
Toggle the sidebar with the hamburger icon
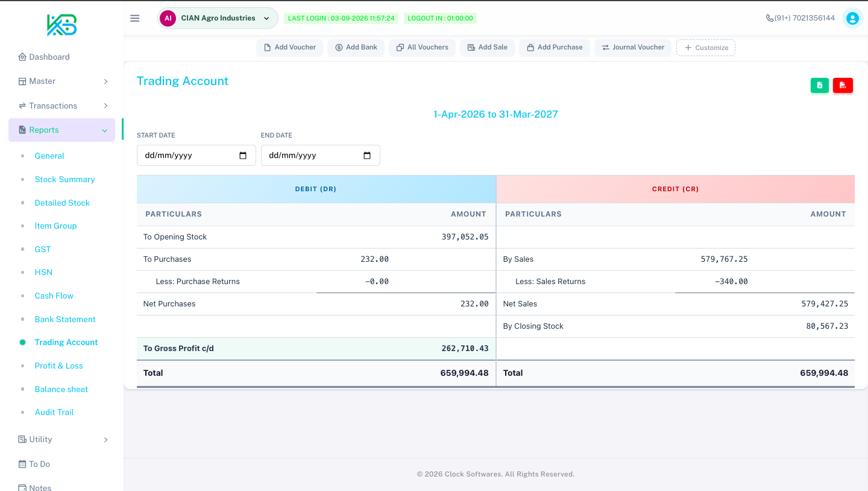[135, 18]
